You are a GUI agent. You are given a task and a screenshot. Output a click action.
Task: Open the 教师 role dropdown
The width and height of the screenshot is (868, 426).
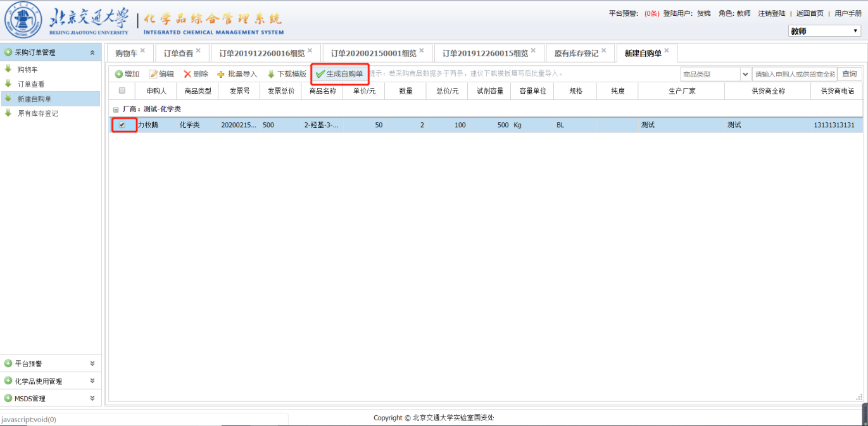pos(824,31)
